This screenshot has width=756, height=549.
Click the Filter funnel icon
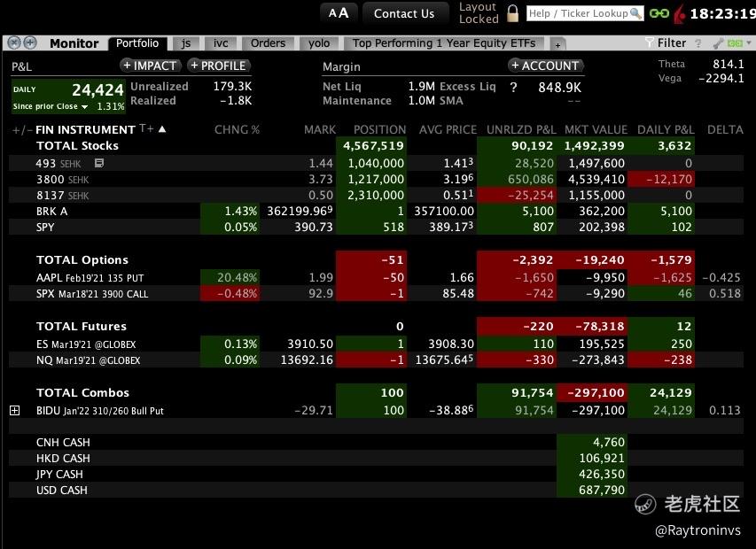click(x=650, y=43)
